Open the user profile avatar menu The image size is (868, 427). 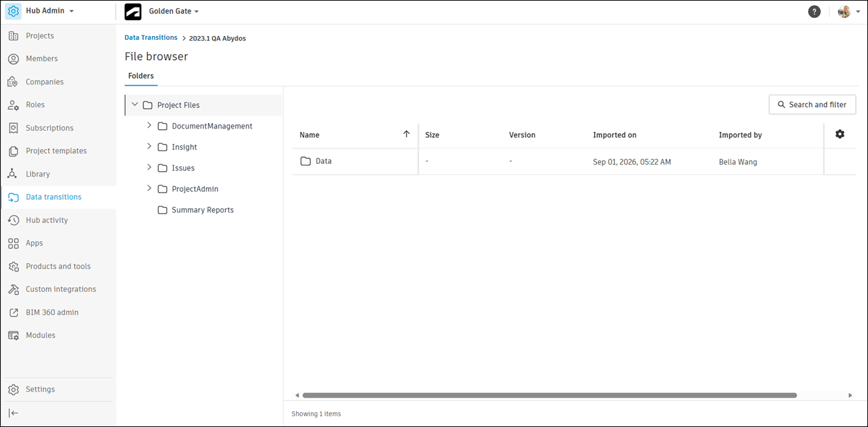click(848, 11)
